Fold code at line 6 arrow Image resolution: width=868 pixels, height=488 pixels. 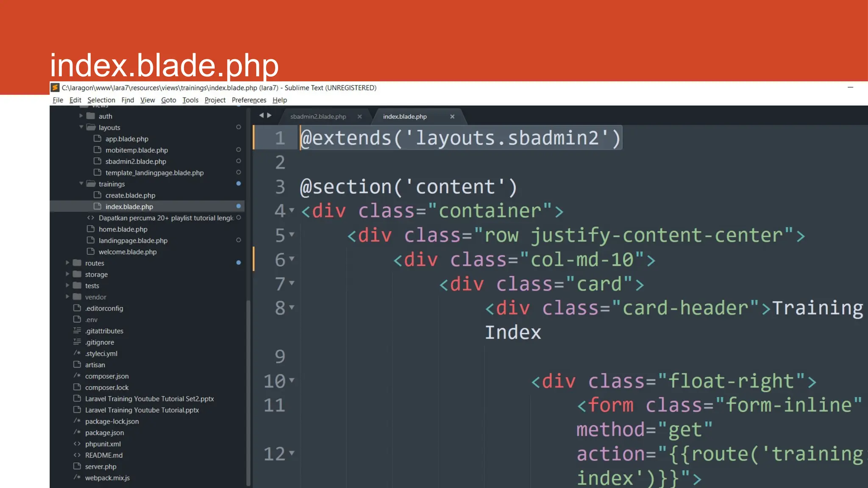tap(292, 258)
